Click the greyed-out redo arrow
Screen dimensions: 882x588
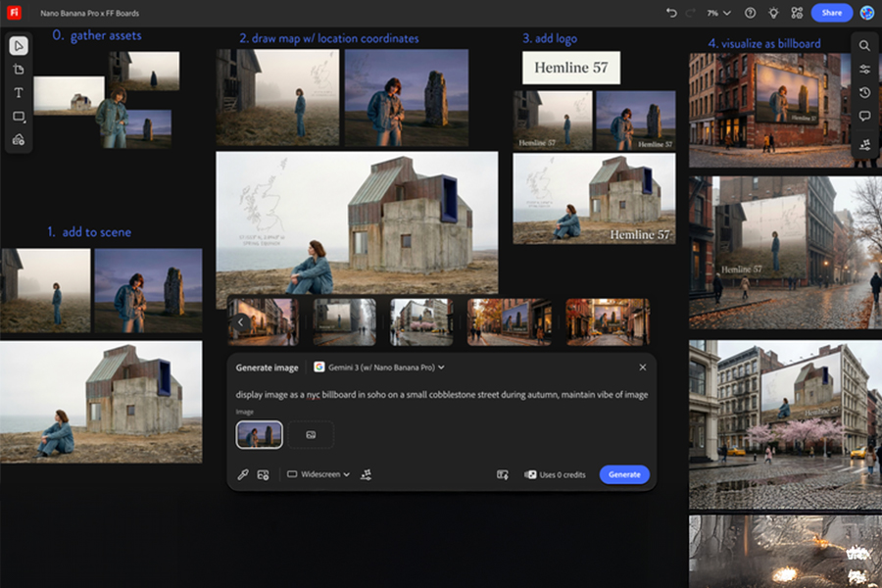pos(690,13)
